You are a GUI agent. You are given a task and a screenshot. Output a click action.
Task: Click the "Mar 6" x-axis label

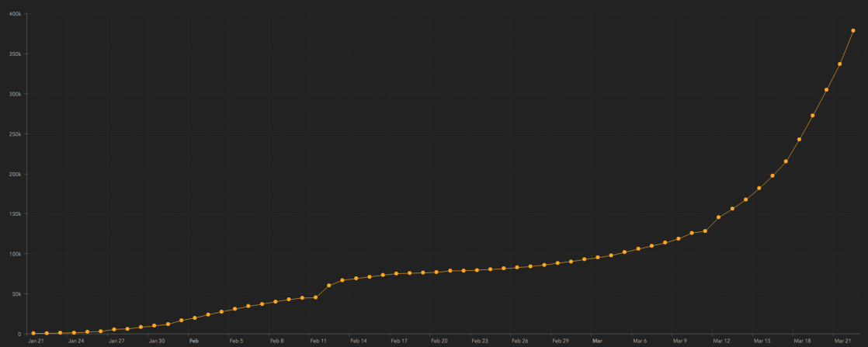(x=640, y=341)
